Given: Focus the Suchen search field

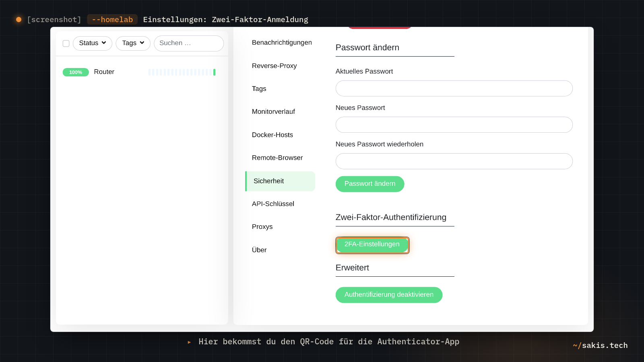Looking at the screenshot, I should (x=189, y=43).
